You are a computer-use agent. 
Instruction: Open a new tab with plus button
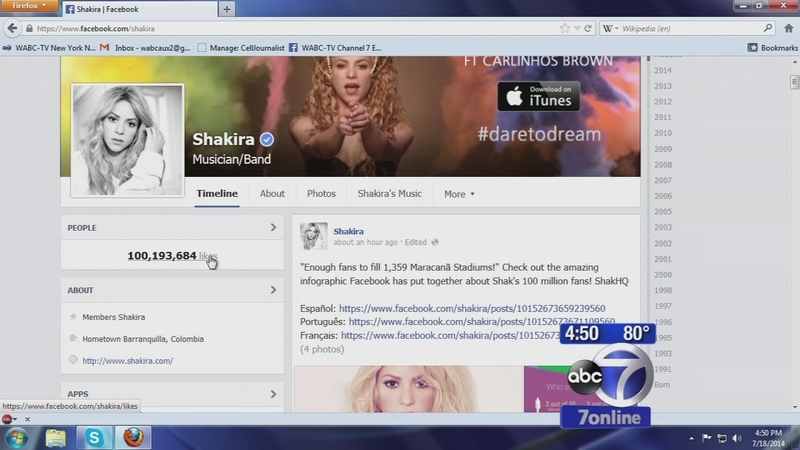227,9
